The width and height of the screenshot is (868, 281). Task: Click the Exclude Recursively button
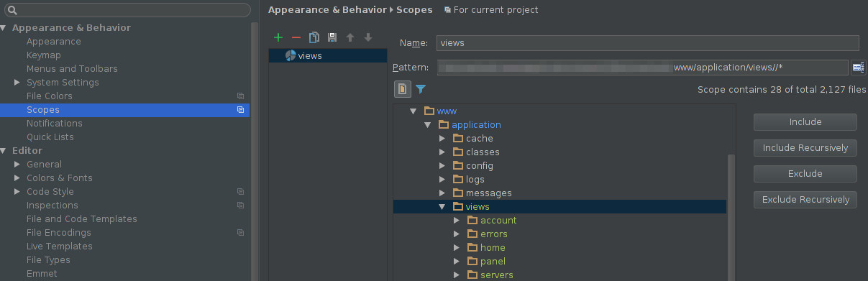pos(805,200)
